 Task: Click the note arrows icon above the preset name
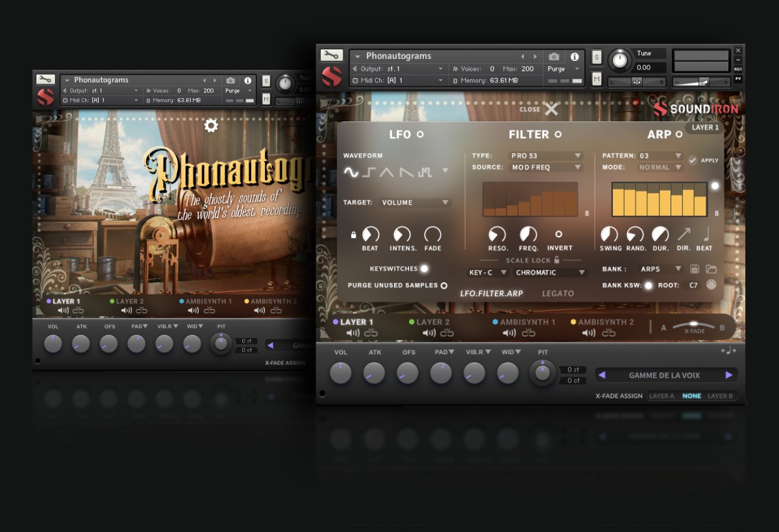tap(728, 351)
